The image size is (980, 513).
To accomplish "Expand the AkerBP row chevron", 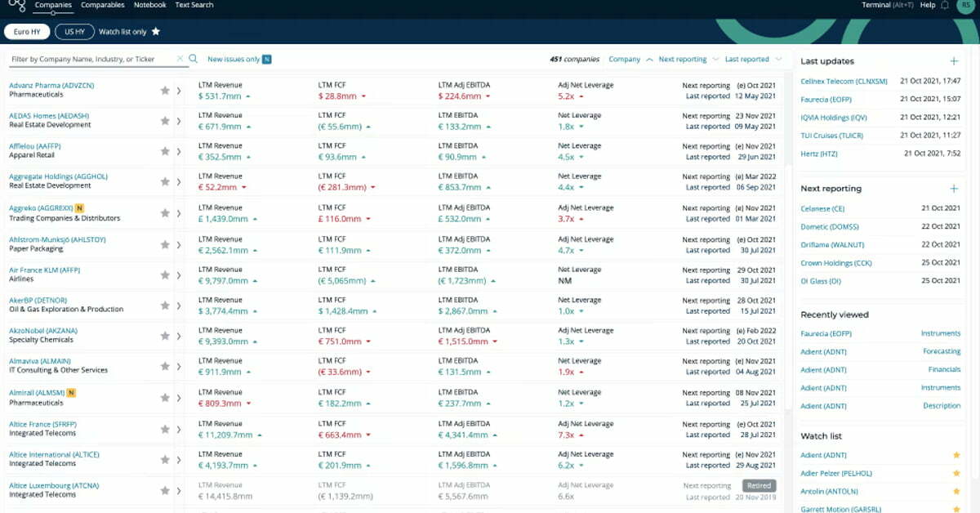I will [x=179, y=306].
